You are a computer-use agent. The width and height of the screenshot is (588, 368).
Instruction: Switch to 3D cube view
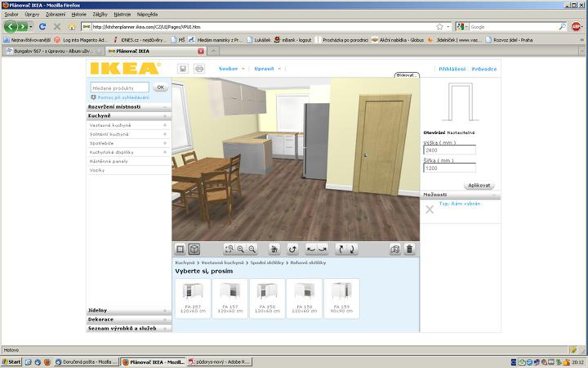[x=194, y=249]
